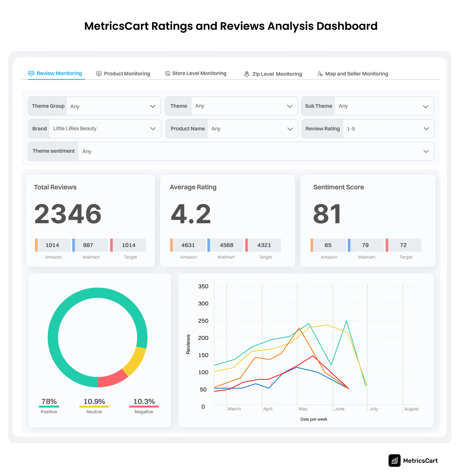462x476 pixels.
Task: Click the Average Rating value 4.2
Action: 191,214
